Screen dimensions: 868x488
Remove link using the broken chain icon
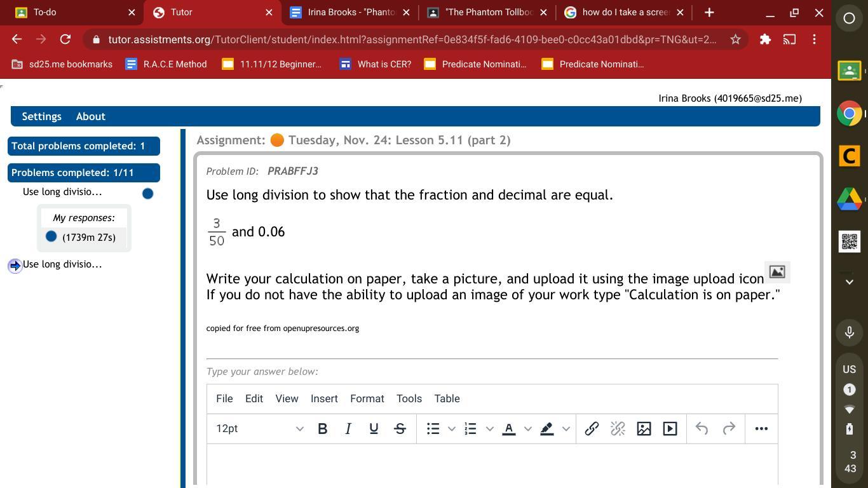point(618,429)
